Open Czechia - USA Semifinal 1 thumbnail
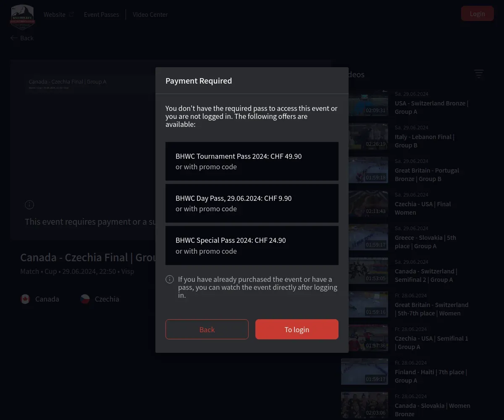Image resolution: width=504 pixels, height=420 pixels. [368, 338]
